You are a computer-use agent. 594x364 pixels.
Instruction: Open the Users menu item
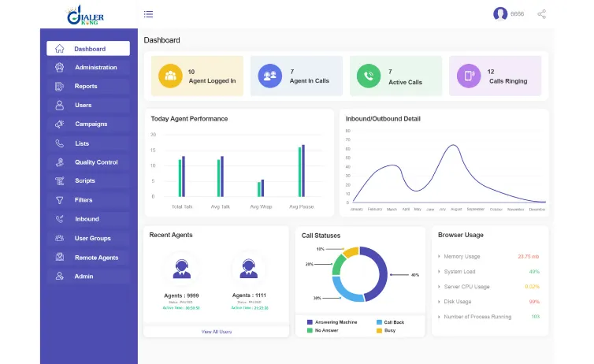point(88,106)
